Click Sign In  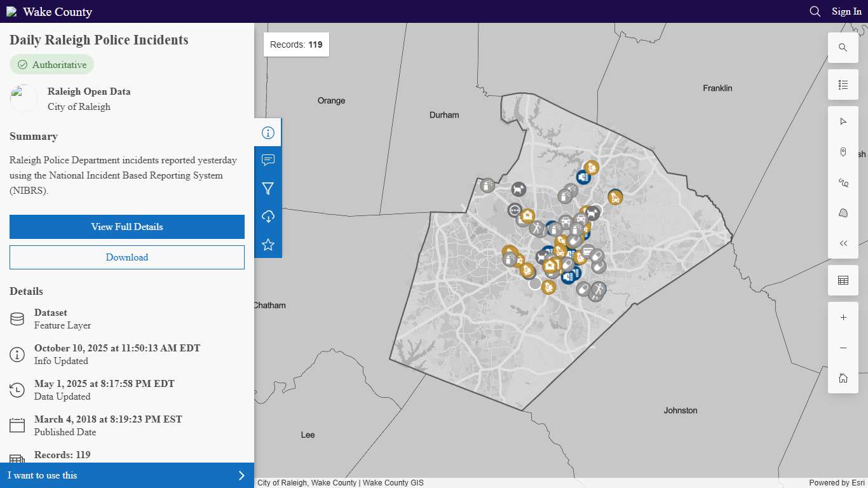tap(846, 11)
